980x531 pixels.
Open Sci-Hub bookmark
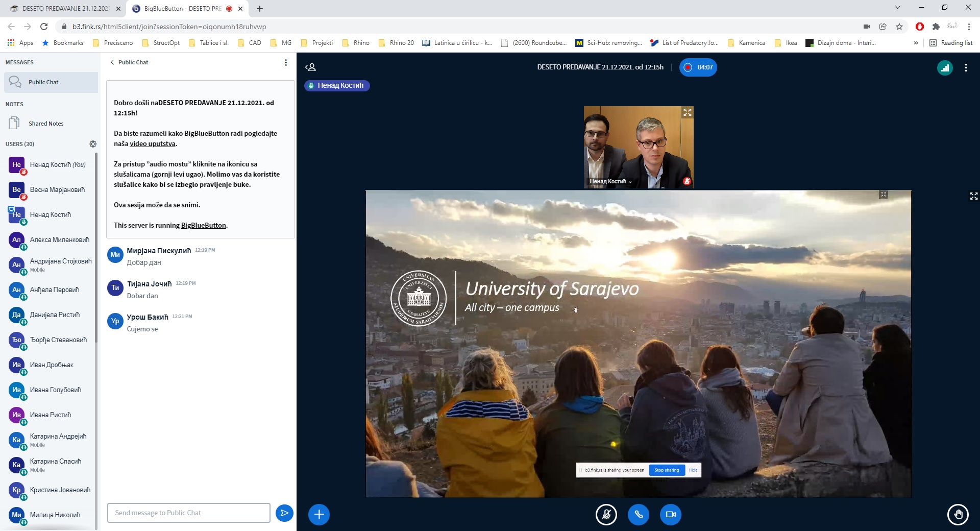[x=609, y=43]
